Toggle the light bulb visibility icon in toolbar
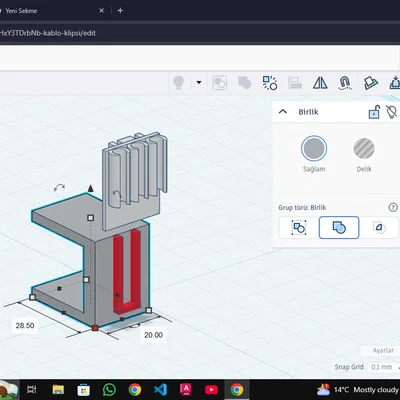The width and height of the screenshot is (400, 400). 179,82
